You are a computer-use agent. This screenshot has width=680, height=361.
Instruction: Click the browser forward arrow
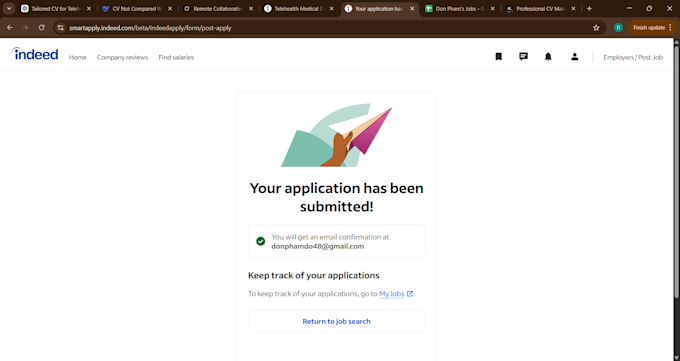(x=26, y=28)
